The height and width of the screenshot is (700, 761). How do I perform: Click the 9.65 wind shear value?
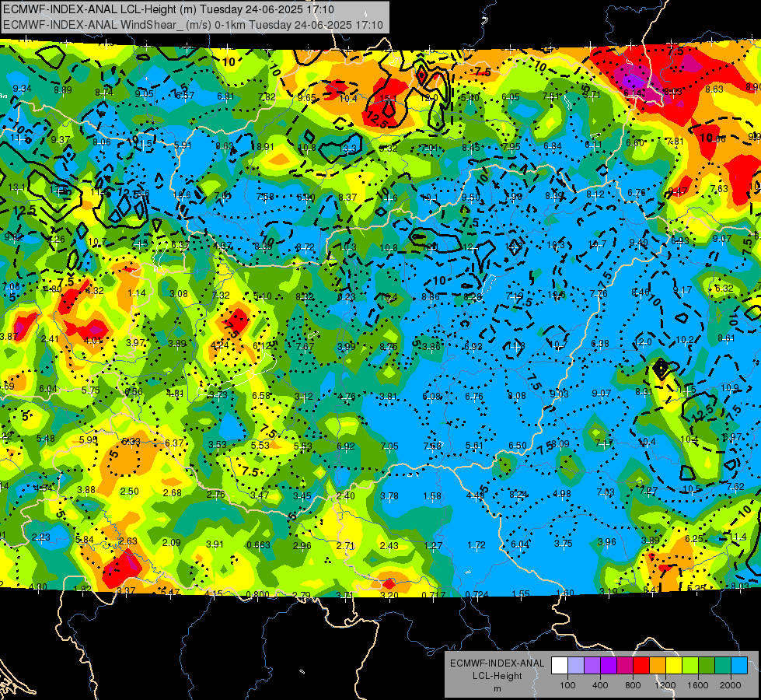307,98
